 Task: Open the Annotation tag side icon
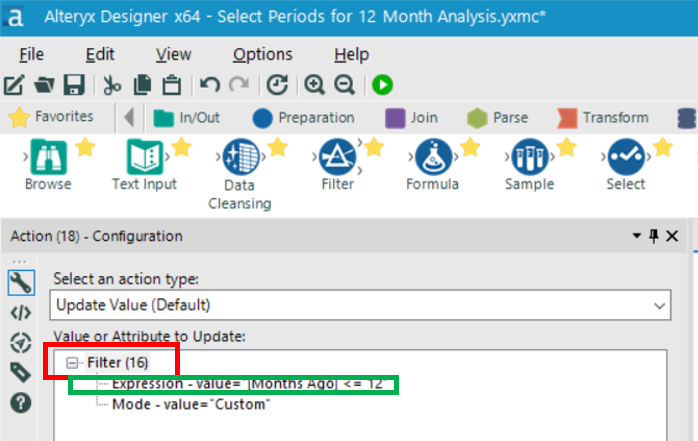click(x=20, y=372)
